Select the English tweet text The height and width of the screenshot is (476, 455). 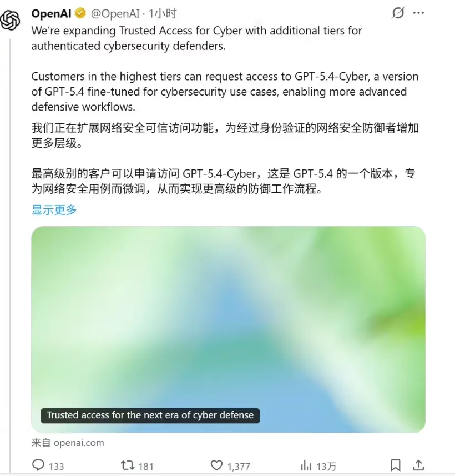click(225, 69)
